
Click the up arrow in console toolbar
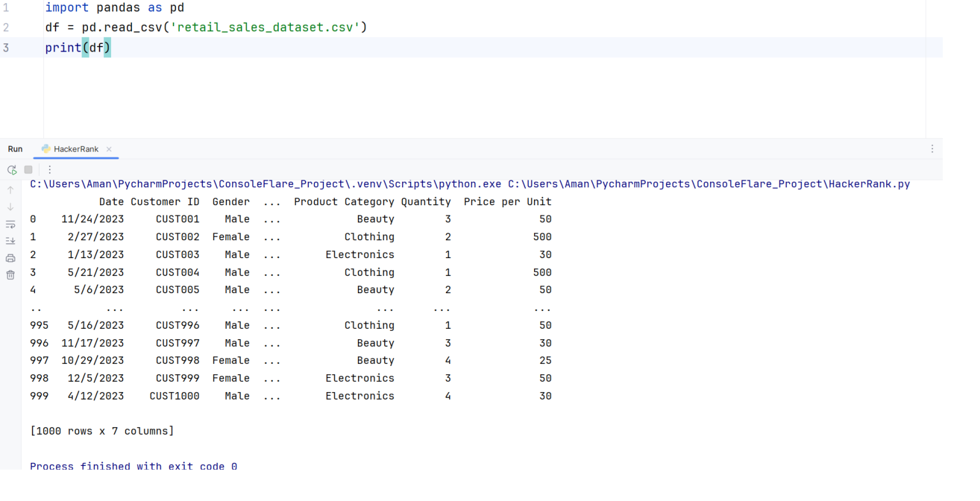tap(10, 189)
